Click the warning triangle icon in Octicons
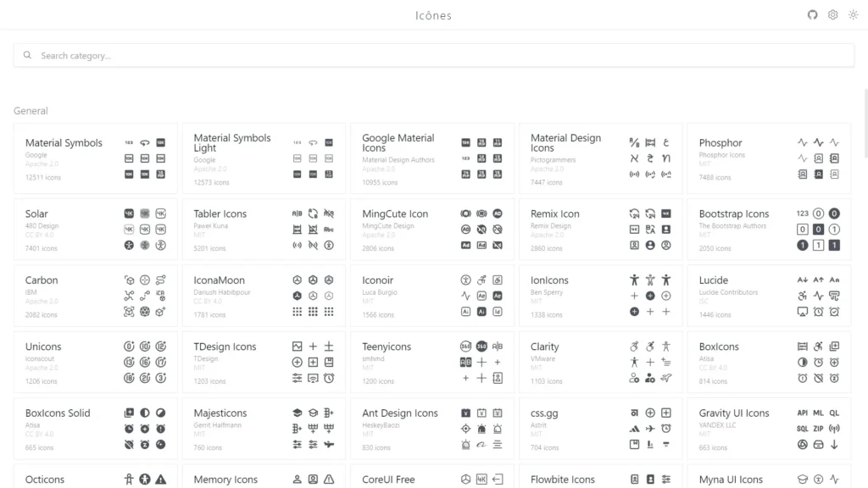The width and height of the screenshot is (868, 488). (160, 480)
